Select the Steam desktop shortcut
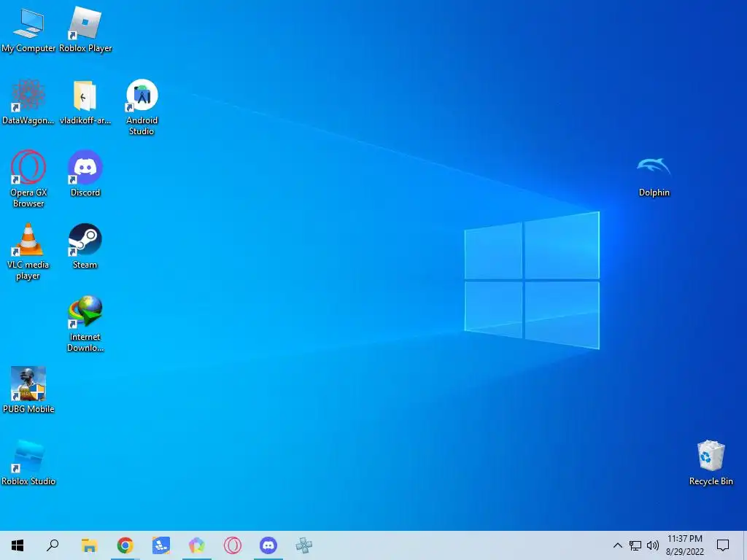747x560 pixels. point(85,246)
